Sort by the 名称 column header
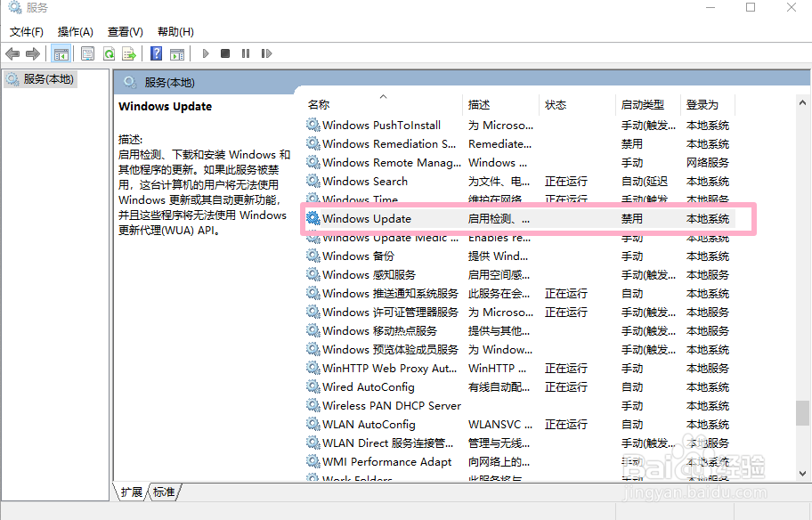812x520 pixels. pyautogui.click(x=382, y=104)
